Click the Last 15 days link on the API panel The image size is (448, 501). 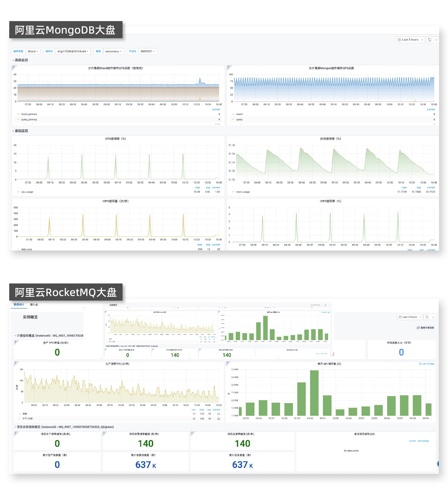point(427,364)
